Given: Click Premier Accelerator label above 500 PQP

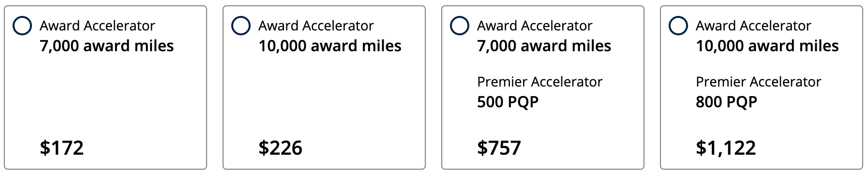Looking at the screenshot, I should [539, 82].
